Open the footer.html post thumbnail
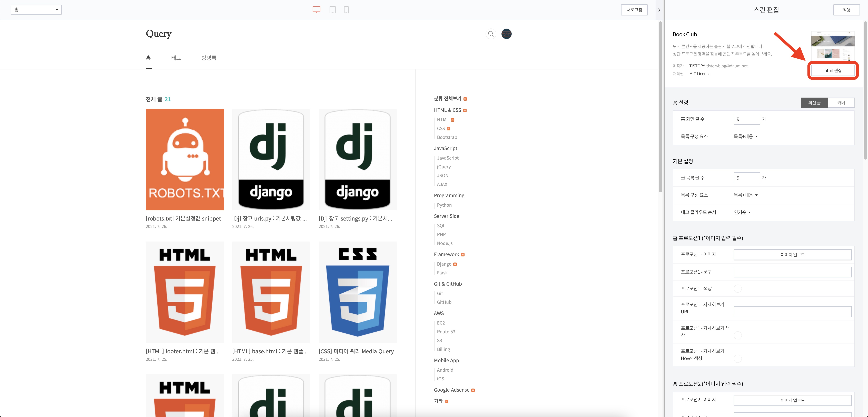This screenshot has height=417, width=868. [185, 292]
